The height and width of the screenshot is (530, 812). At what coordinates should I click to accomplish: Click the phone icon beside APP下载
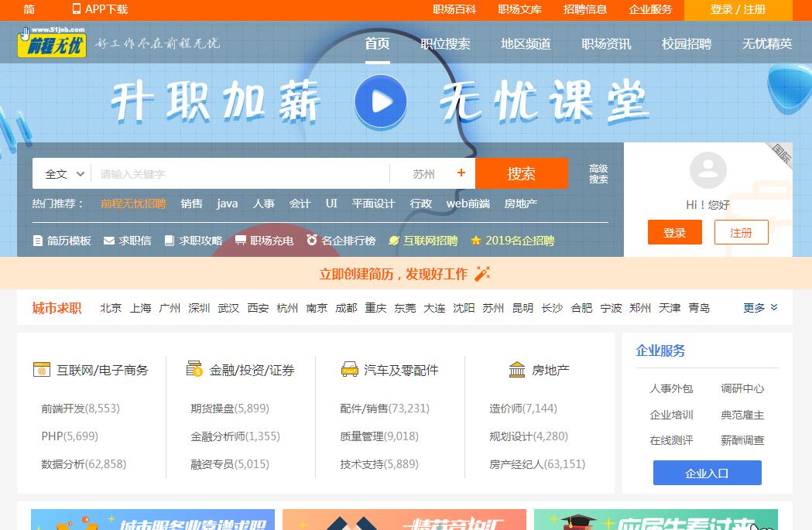(x=76, y=9)
